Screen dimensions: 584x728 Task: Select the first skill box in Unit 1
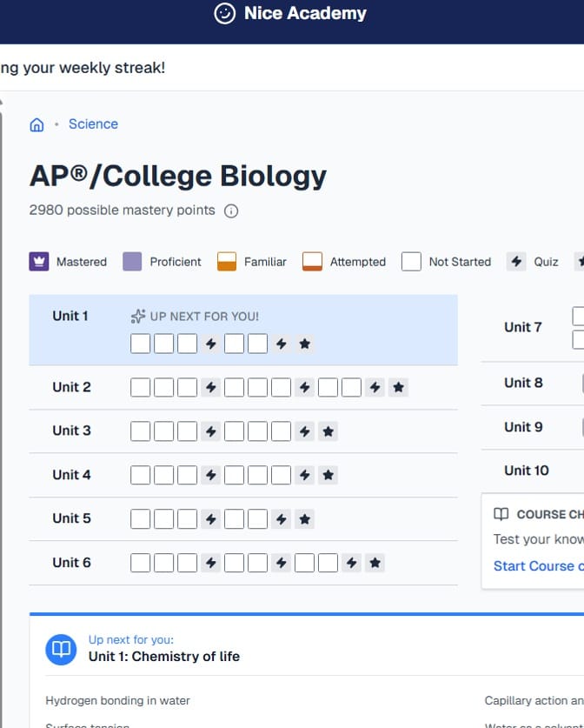click(140, 344)
